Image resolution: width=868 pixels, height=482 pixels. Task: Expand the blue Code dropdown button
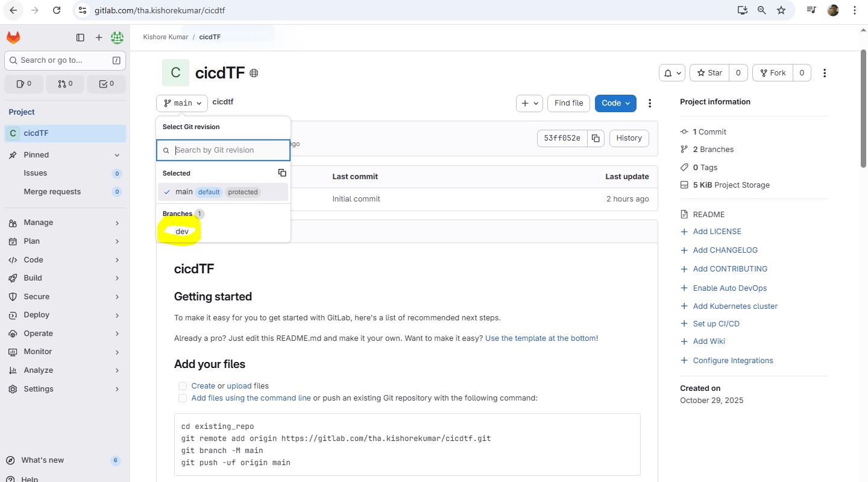615,103
